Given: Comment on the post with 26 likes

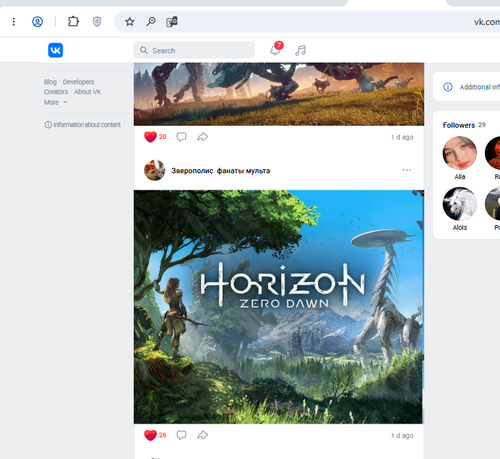Looking at the screenshot, I should pyautogui.click(x=181, y=435).
